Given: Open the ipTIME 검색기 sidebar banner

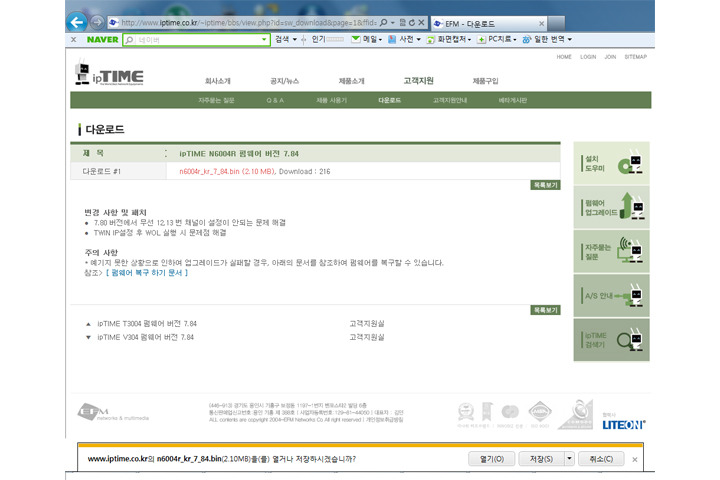Looking at the screenshot, I should (x=611, y=340).
